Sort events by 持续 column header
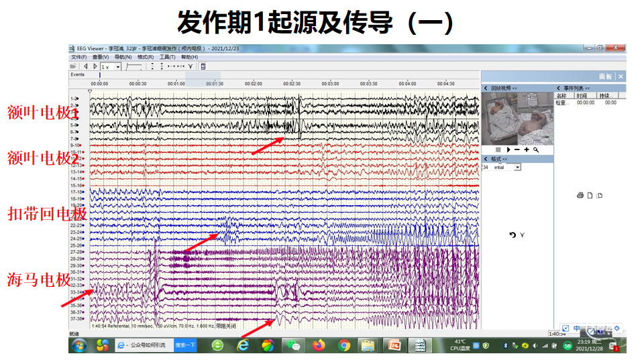The height and width of the screenshot is (362, 644). 608,96
